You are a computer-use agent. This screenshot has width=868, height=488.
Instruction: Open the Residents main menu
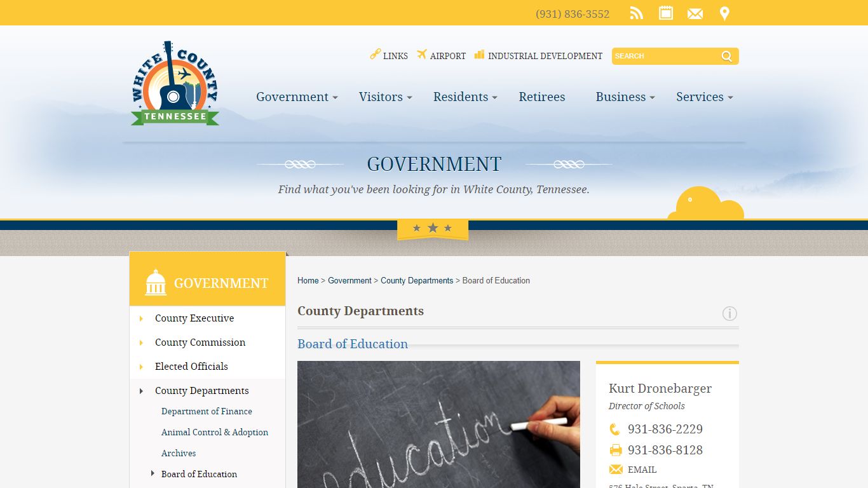[461, 97]
